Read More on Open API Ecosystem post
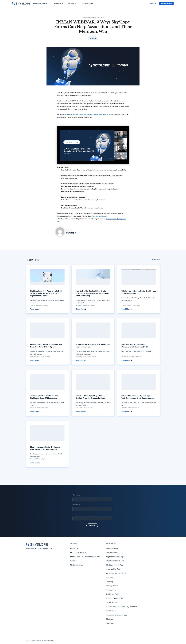Viewport: 186px width, 644px height. tap(35, 412)
